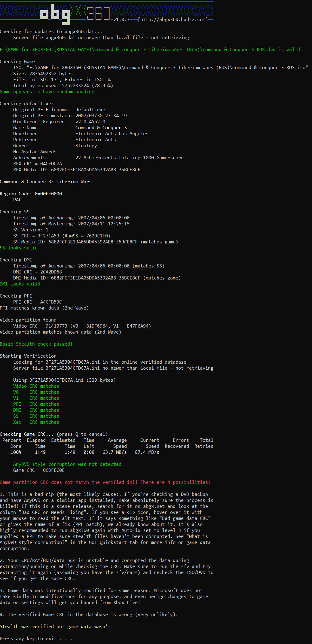Click the green '.dvd is valid' path line
This screenshot has height=644, width=312.
pyautogui.click(x=150, y=50)
